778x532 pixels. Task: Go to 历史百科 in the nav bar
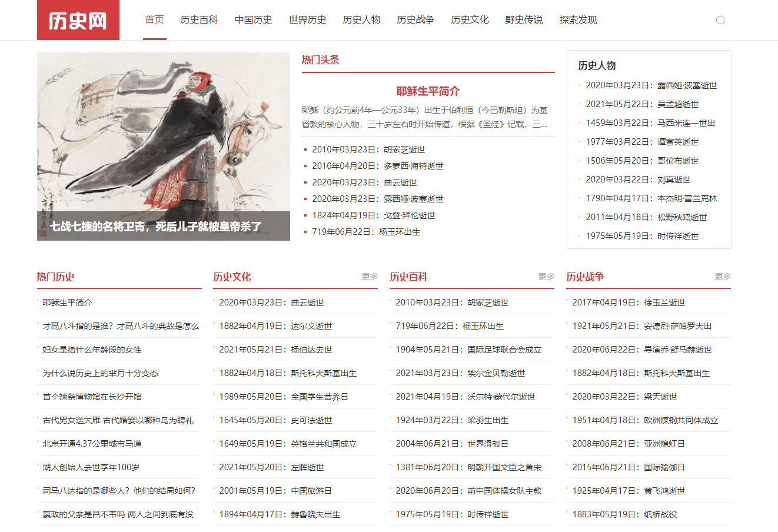click(199, 20)
